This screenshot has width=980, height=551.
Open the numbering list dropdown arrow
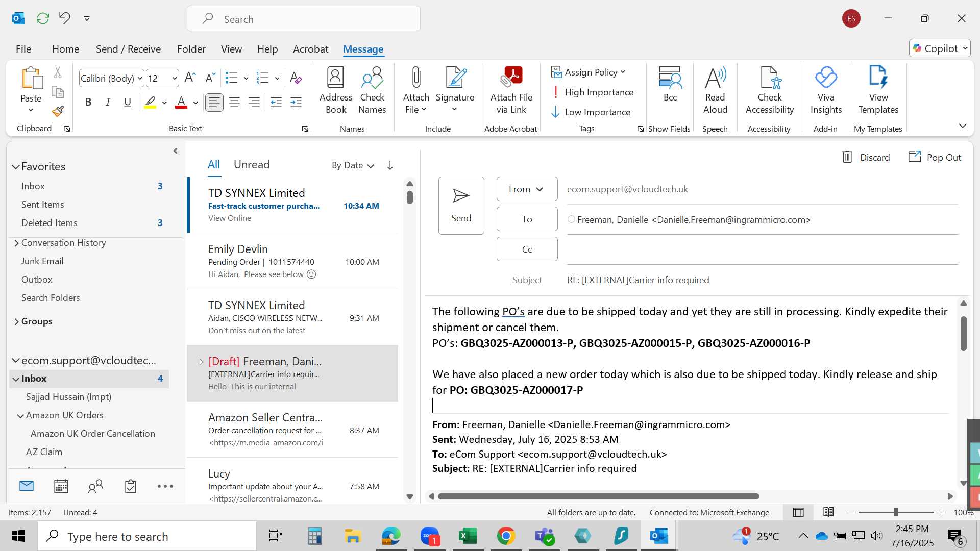(x=277, y=78)
